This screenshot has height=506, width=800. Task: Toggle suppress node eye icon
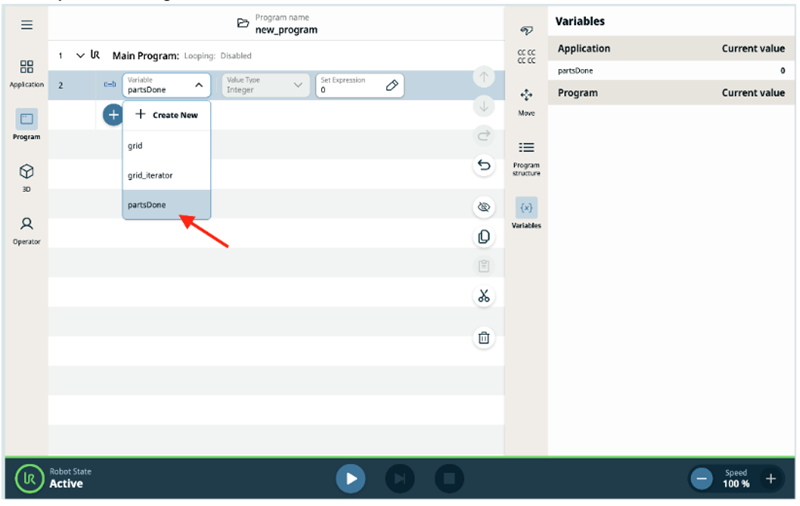coord(484,207)
